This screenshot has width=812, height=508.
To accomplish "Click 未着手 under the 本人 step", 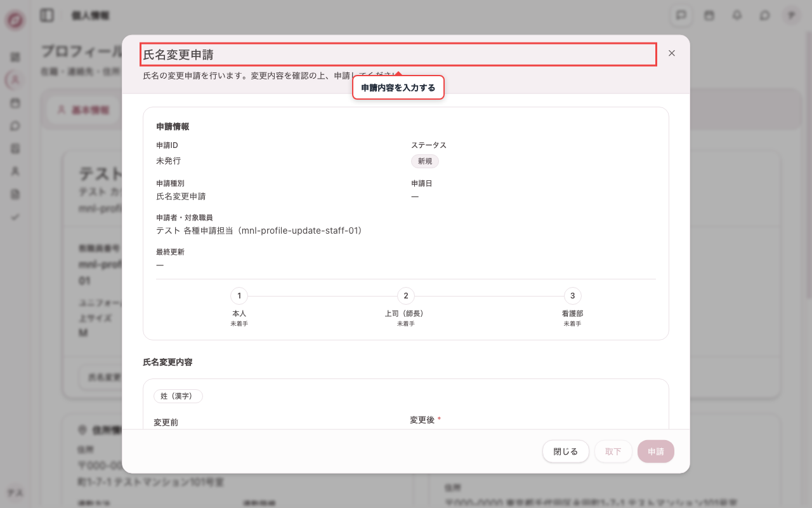I will pyautogui.click(x=239, y=324).
